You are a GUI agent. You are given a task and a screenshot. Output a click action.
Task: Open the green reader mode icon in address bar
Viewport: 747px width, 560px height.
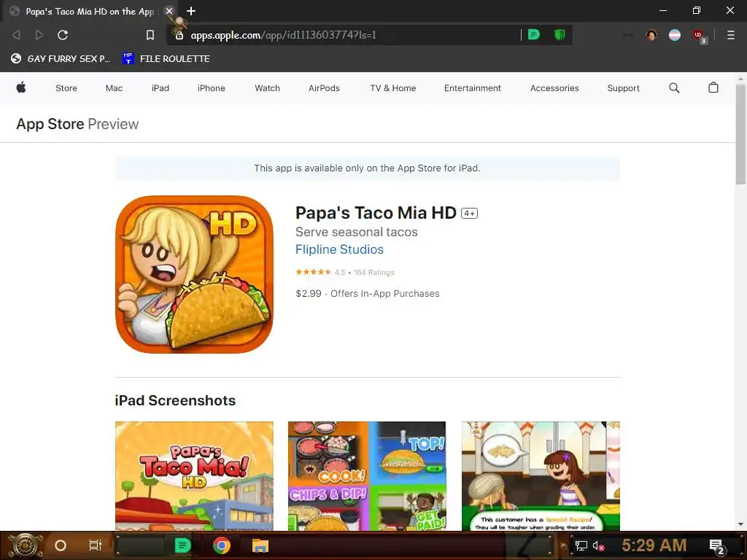(x=533, y=34)
